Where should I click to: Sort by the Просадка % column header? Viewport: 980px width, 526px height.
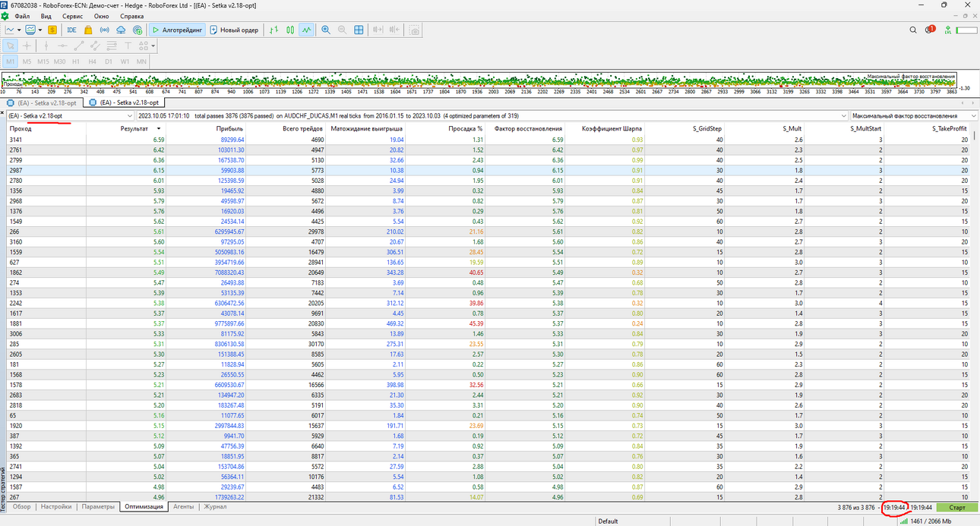pyautogui.click(x=466, y=129)
